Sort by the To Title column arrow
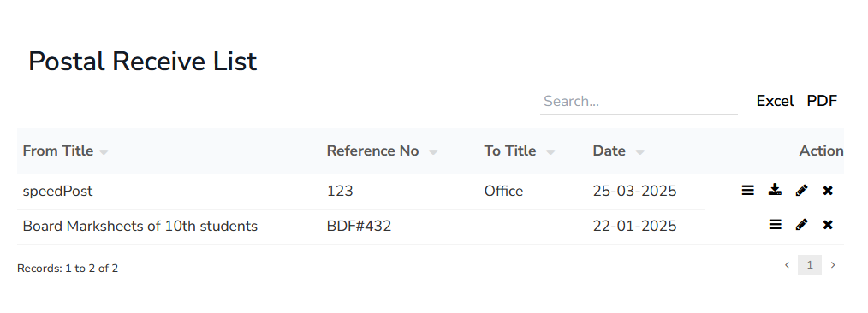 click(550, 152)
